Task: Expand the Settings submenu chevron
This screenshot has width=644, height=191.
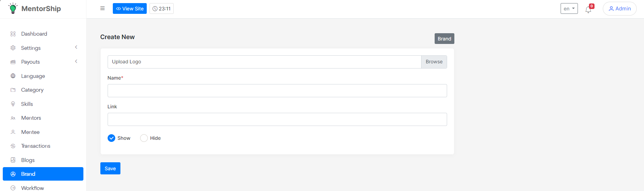Action: click(76, 47)
